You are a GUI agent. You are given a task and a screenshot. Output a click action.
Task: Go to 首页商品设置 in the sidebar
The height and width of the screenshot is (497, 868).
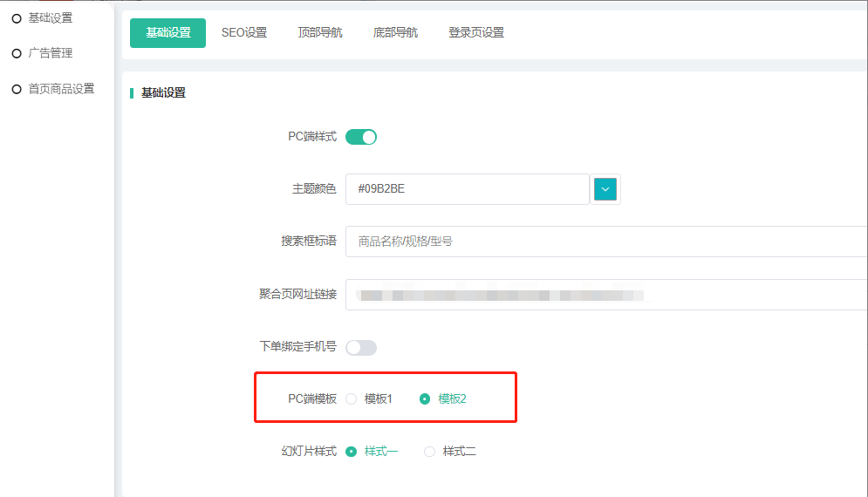click(61, 89)
